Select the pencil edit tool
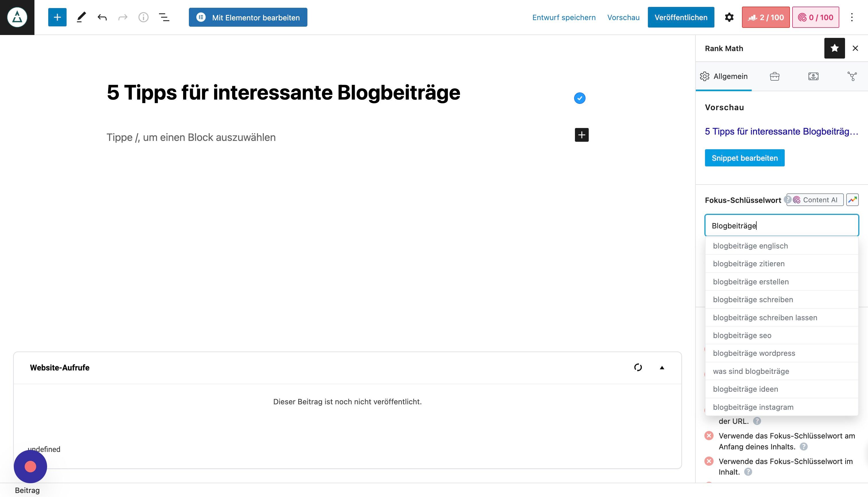868x497 pixels. tap(81, 17)
